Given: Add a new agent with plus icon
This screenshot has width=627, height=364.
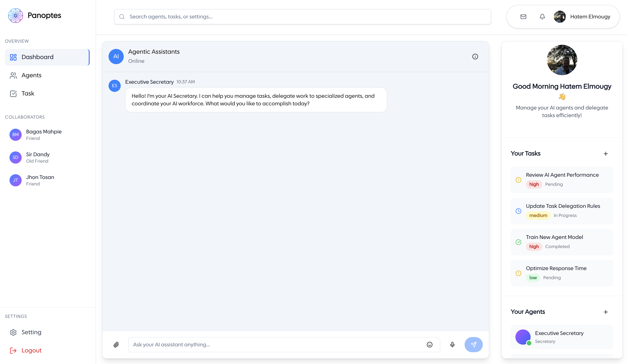Looking at the screenshot, I should pos(606,312).
